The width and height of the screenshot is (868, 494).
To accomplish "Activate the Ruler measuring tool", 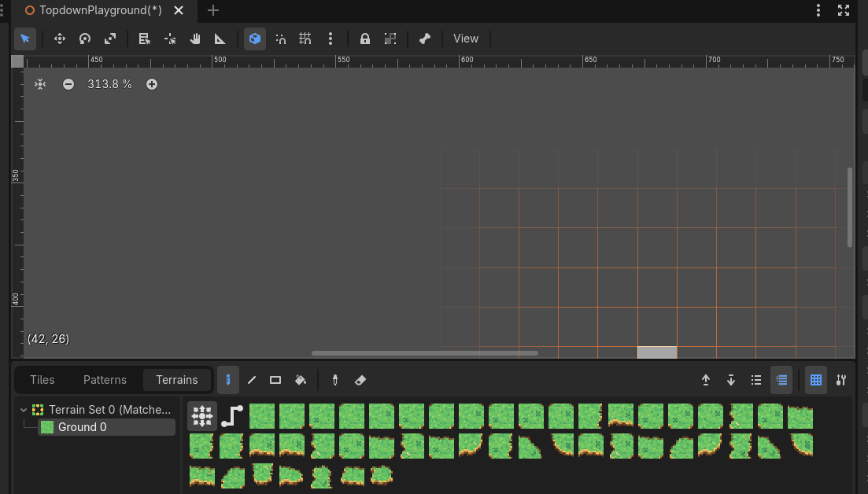I will (x=220, y=39).
